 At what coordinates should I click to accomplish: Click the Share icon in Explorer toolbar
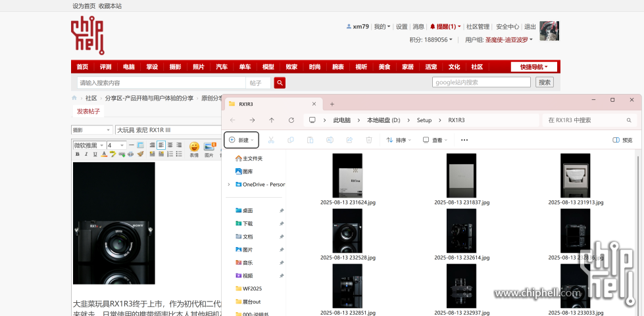[349, 140]
